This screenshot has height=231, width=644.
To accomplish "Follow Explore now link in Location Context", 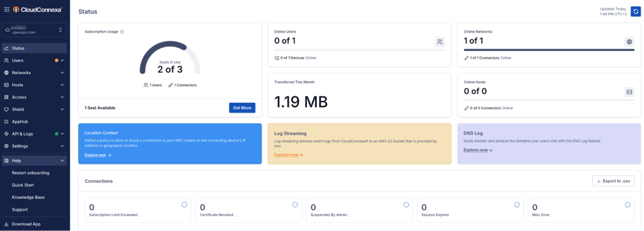I will coord(97,155).
